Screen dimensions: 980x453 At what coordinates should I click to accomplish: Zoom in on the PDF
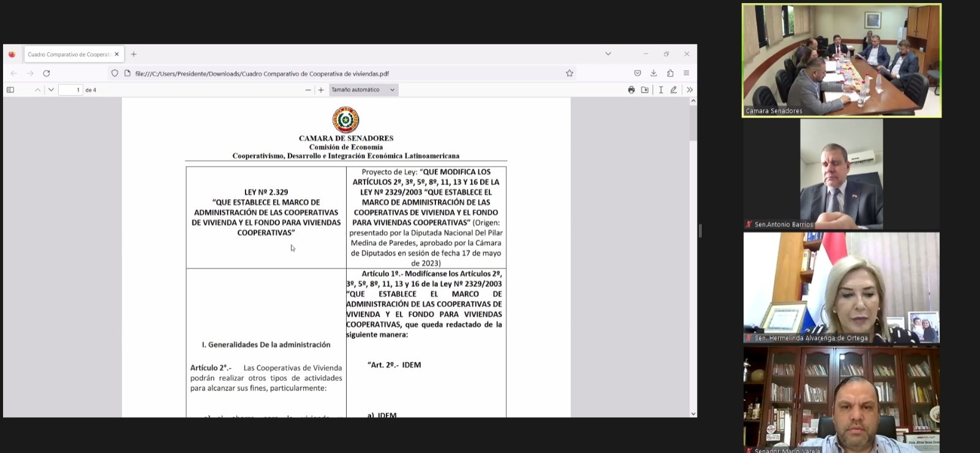point(321,90)
